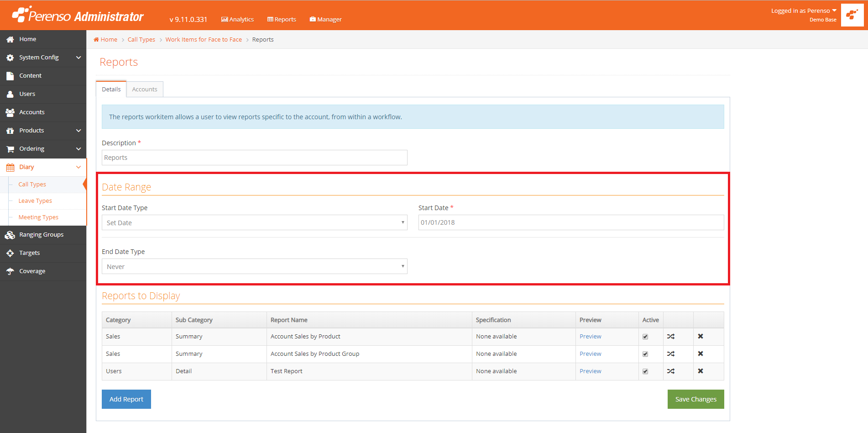Click the Targets crosshair icon

click(x=10, y=253)
